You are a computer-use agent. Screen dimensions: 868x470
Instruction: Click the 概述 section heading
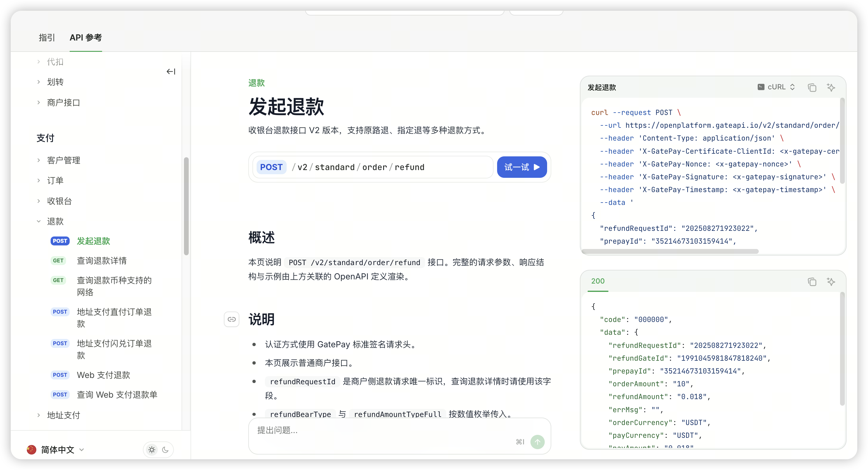(261, 237)
